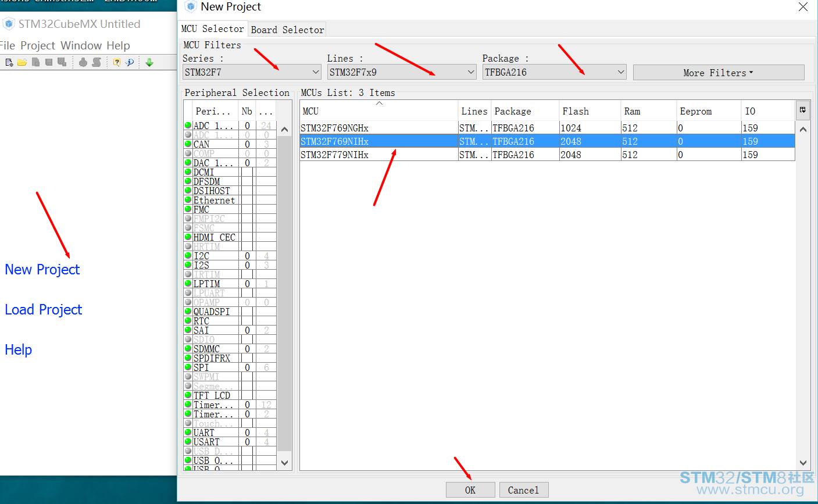The width and height of the screenshot is (818, 504).
Task: Open the Package dropdown showing TFBGA216
Action: point(555,72)
